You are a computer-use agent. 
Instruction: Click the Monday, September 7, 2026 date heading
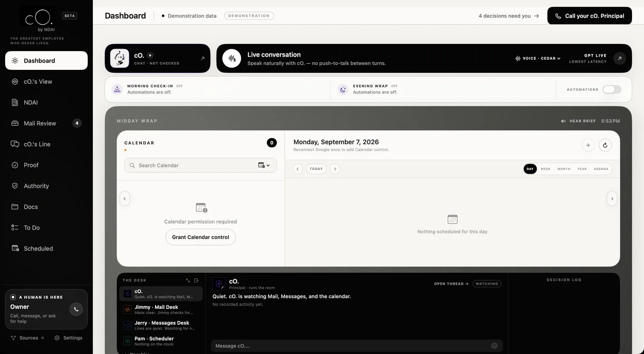click(336, 142)
